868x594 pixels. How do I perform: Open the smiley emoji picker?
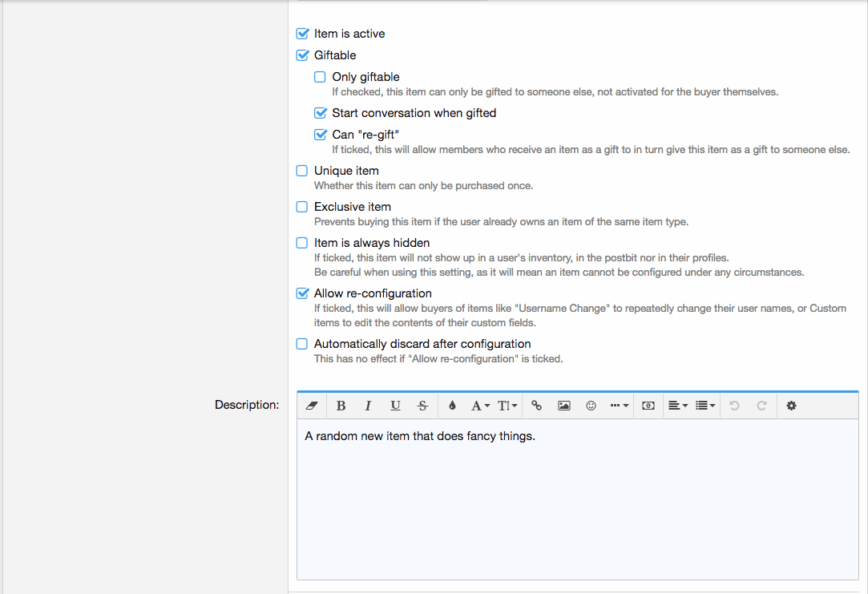tap(591, 406)
